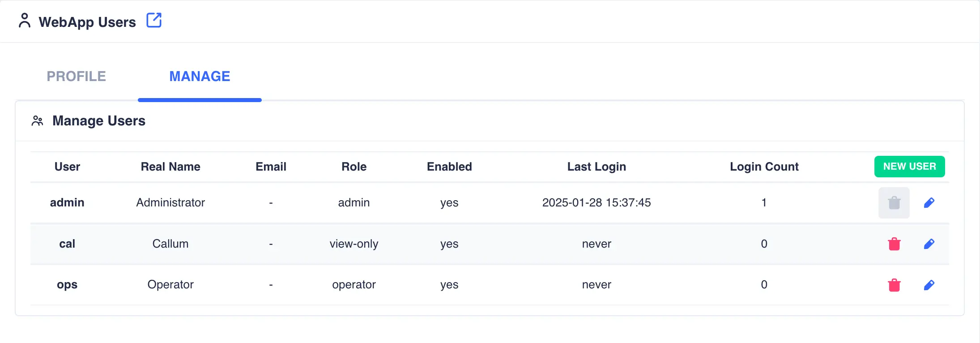The image size is (980, 343).
Task: Click the NEW USER button
Action: 909,166
